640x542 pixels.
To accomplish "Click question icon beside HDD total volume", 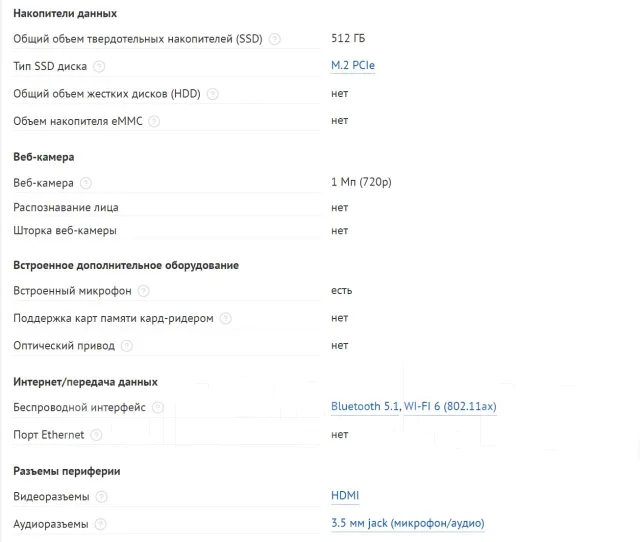I will point(212,94).
